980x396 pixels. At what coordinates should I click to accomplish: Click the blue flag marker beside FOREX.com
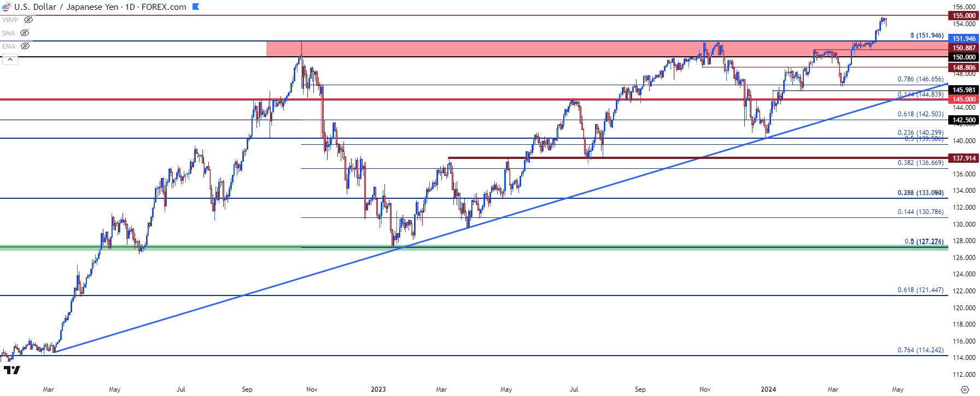[196, 7]
